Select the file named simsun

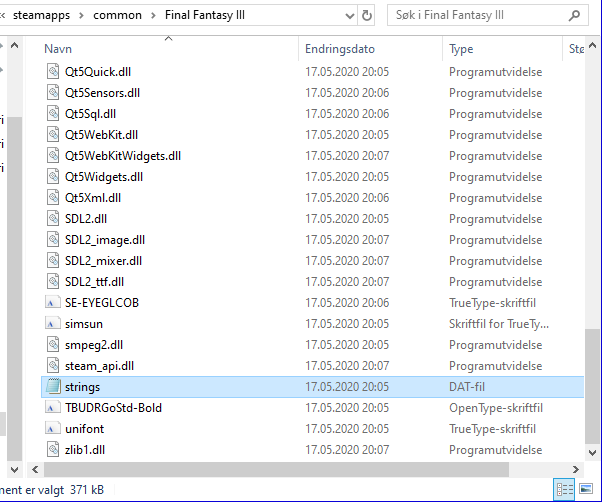(84, 324)
